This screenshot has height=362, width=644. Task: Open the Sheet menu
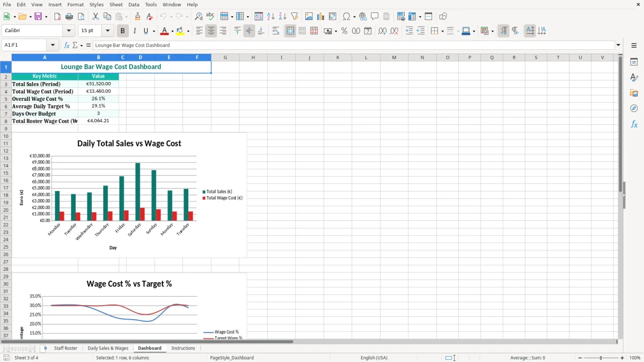(x=116, y=4)
